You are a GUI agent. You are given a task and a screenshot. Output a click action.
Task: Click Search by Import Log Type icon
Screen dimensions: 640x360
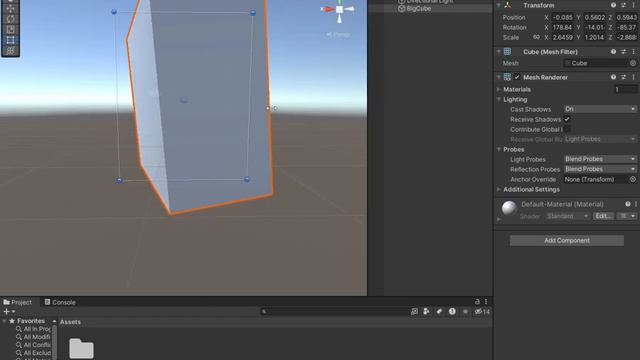(452, 312)
